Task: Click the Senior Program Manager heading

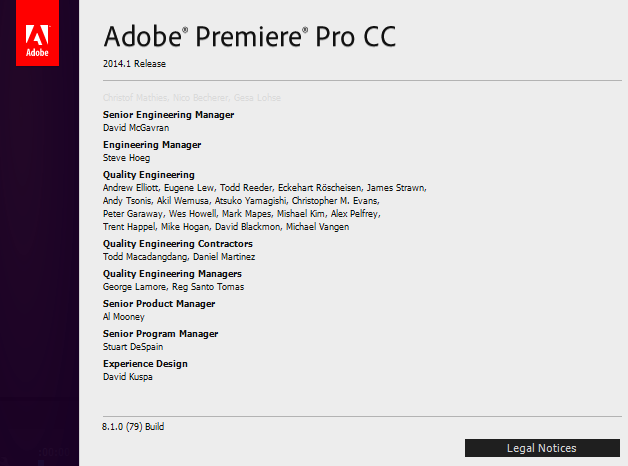Action: coord(159,334)
